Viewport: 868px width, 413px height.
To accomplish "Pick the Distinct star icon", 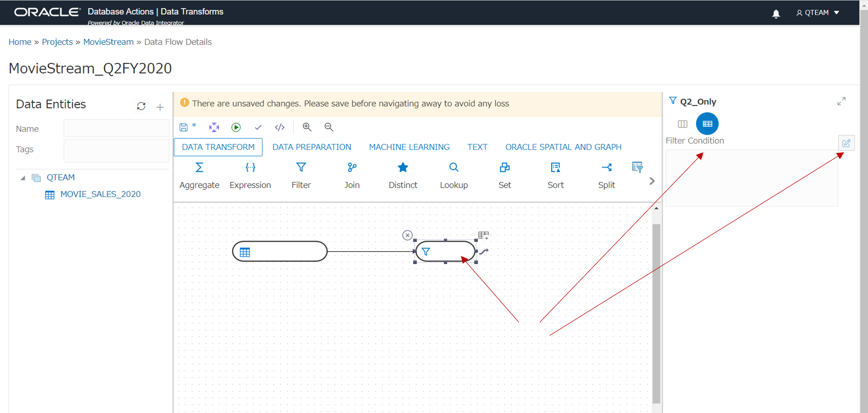I will click(403, 168).
